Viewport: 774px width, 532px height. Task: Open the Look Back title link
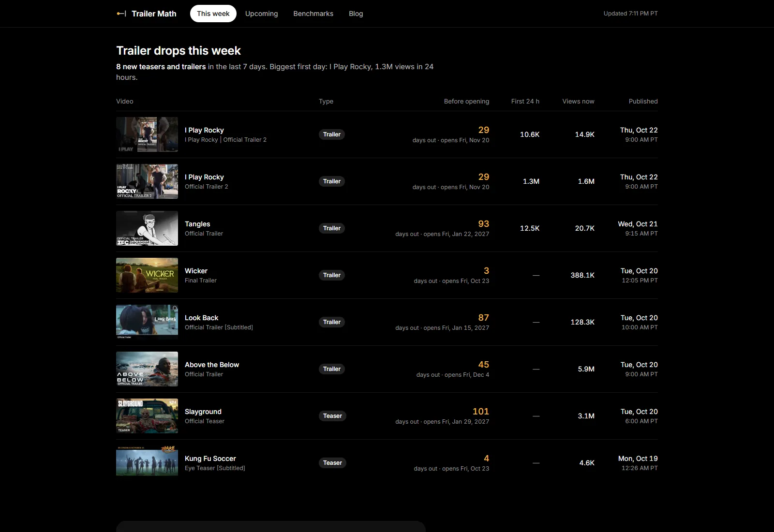[x=202, y=318]
